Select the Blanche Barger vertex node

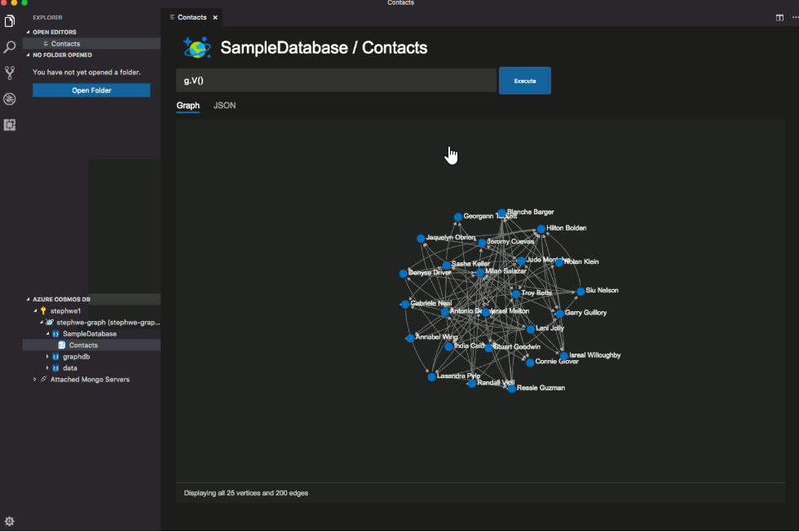pos(502,213)
